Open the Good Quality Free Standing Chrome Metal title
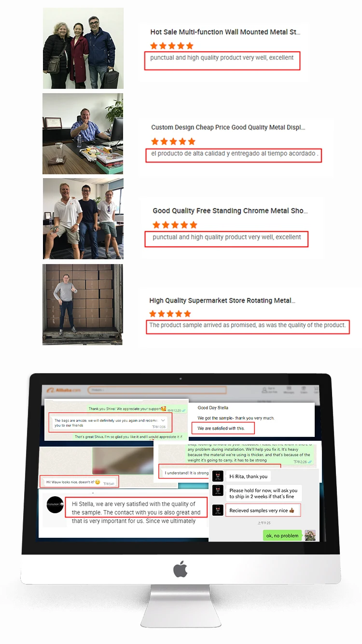 coord(230,210)
